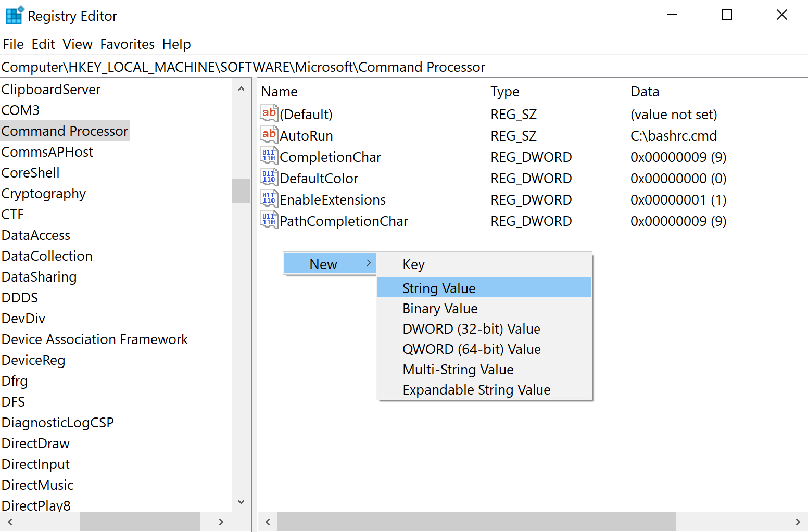Open the View menu
The image size is (808, 532).
click(78, 44)
